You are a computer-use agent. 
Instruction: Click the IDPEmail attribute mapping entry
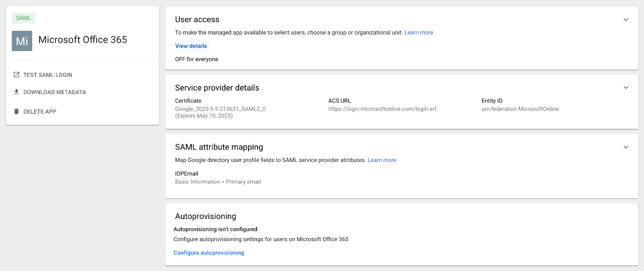click(218, 178)
